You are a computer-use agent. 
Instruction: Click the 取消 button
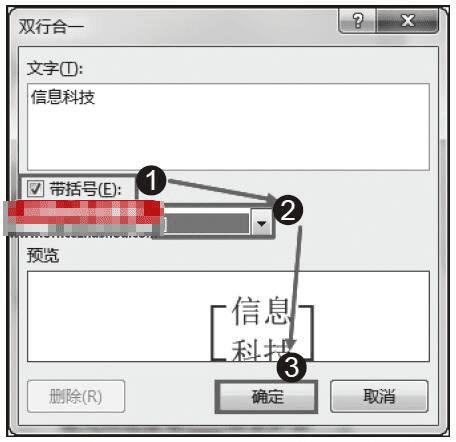[379, 397]
